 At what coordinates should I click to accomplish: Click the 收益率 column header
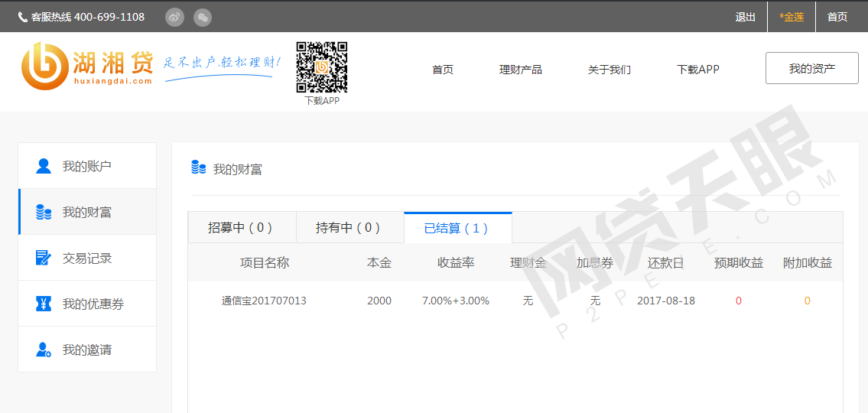(x=456, y=263)
